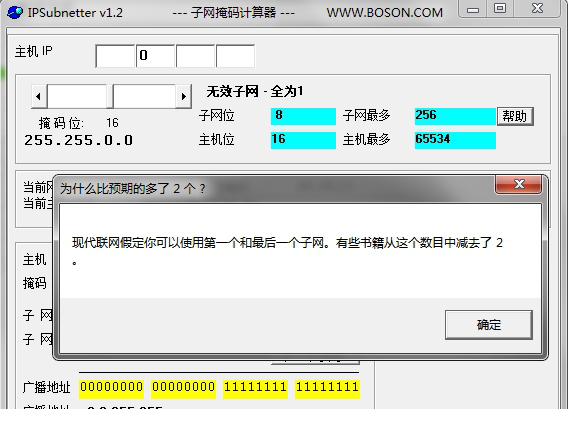The height and width of the screenshot is (425, 568).
Task: Click the third host IP octet field
Action: pos(196,56)
